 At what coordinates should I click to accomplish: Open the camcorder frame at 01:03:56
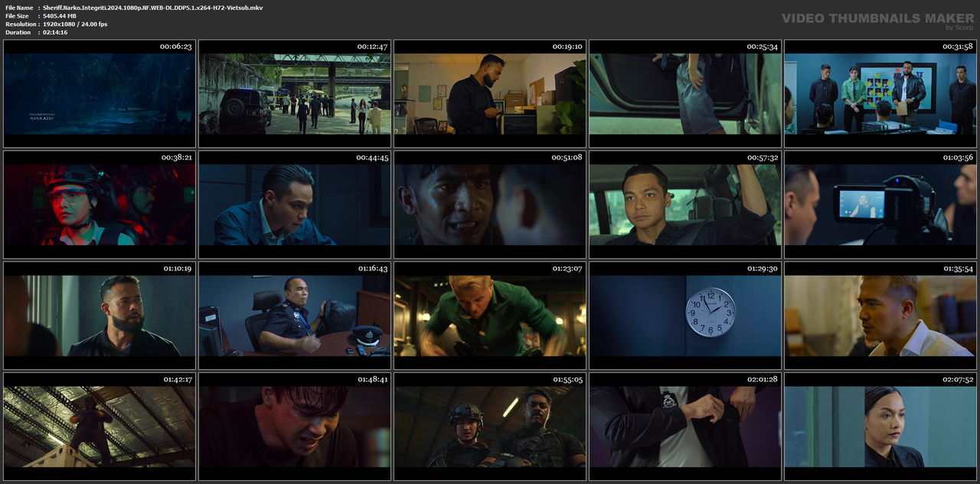[x=880, y=205]
